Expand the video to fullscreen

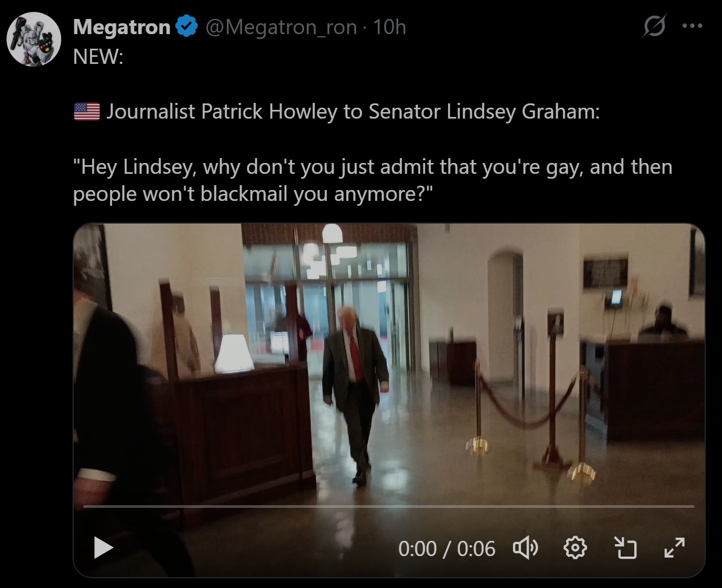tap(675, 548)
